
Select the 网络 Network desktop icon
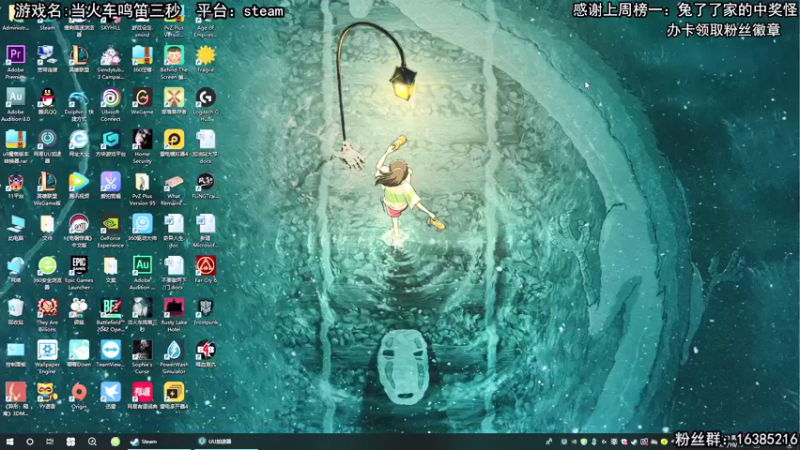[15, 265]
